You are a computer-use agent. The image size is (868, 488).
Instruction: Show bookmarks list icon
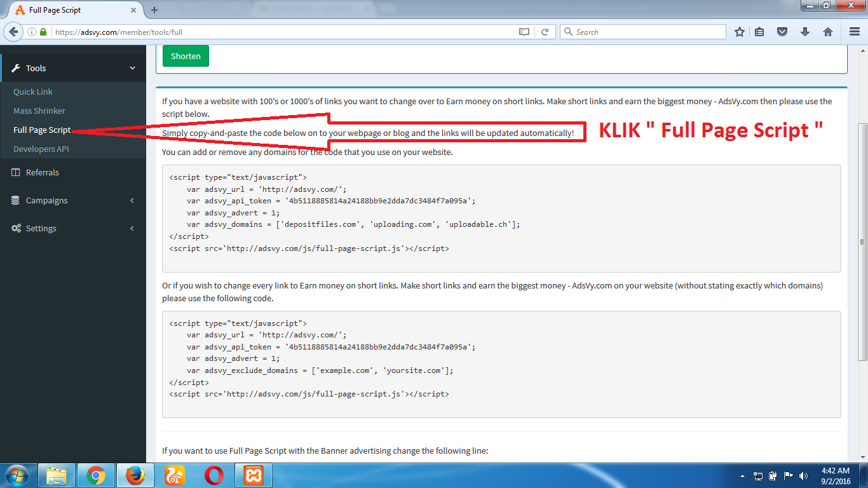(x=759, y=32)
